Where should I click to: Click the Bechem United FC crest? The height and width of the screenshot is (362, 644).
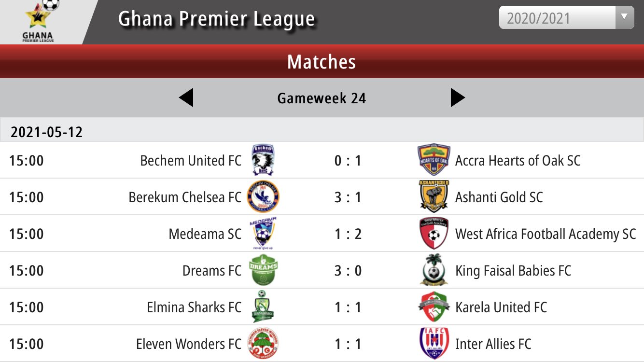(263, 160)
